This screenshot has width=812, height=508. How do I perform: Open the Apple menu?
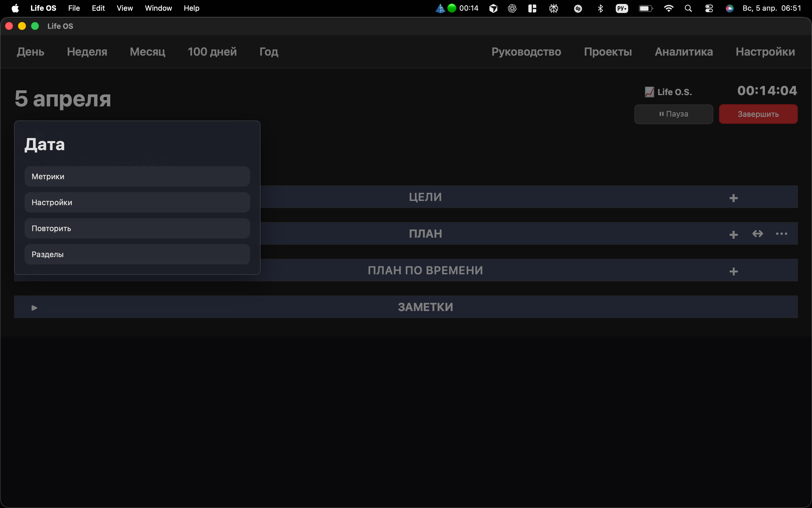click(x=15, y=8)
